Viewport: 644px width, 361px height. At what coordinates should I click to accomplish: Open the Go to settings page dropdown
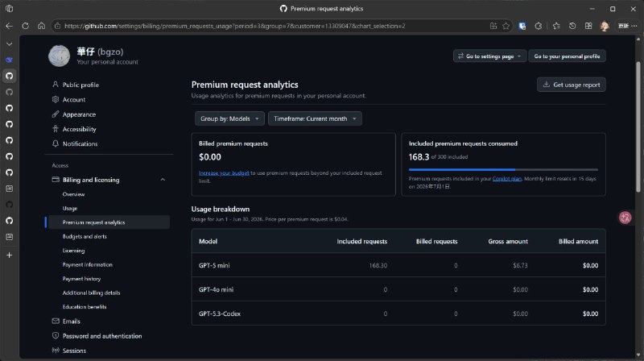coord(489,56)
